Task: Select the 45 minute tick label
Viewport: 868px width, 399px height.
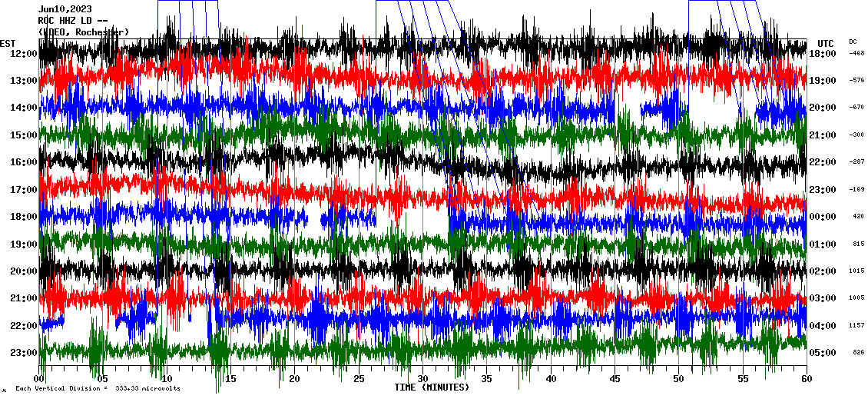Action: [x=615, y=378]
